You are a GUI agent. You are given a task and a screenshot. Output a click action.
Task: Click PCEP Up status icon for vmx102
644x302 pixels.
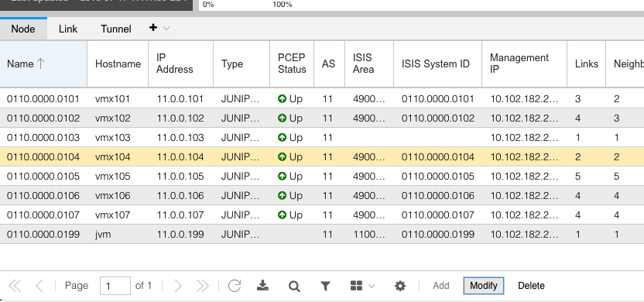(283, 118)
